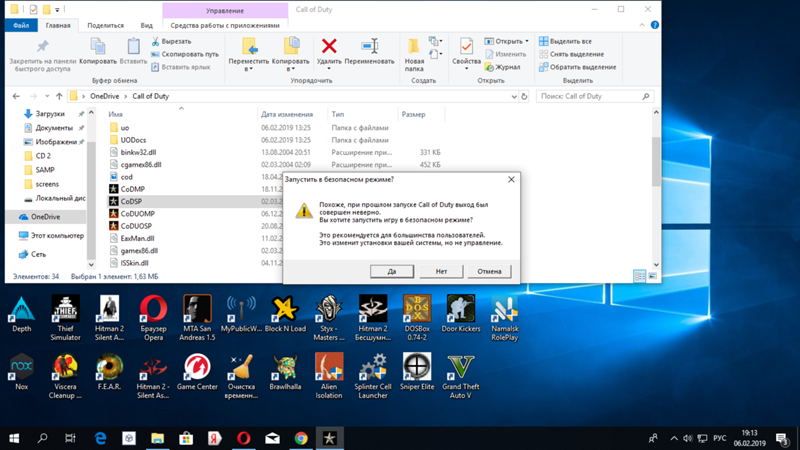Open the Копировать в dropdown

point(291,69)
